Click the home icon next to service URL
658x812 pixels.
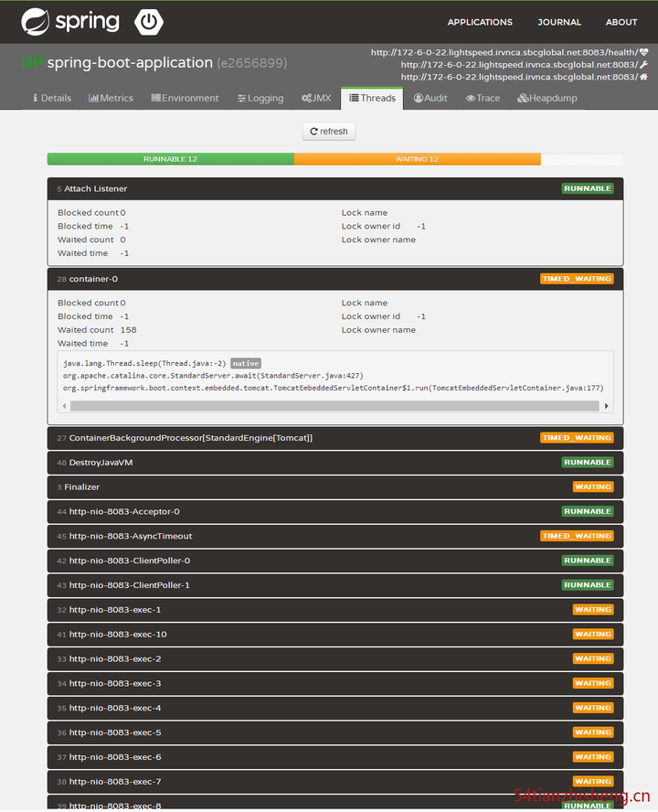[643, 77]
